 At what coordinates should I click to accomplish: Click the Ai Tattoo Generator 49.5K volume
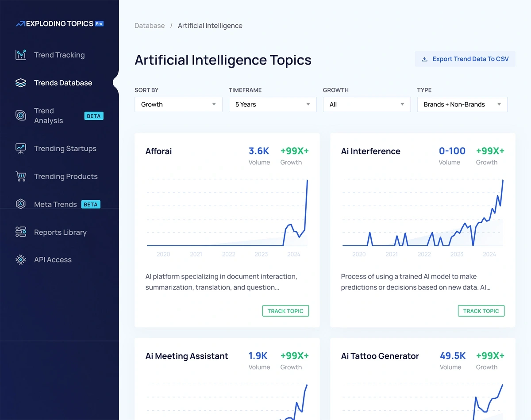453,355
